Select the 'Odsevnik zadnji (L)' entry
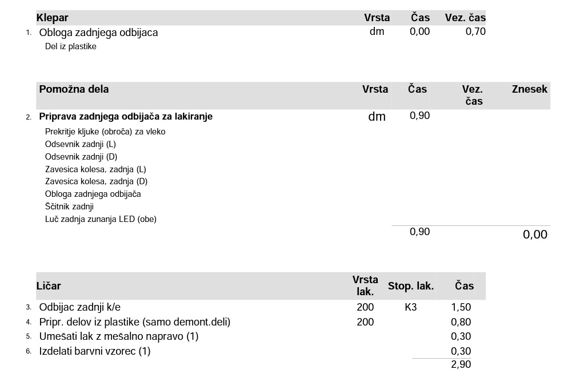The image size is (588, 381). [x=81, y=144]
